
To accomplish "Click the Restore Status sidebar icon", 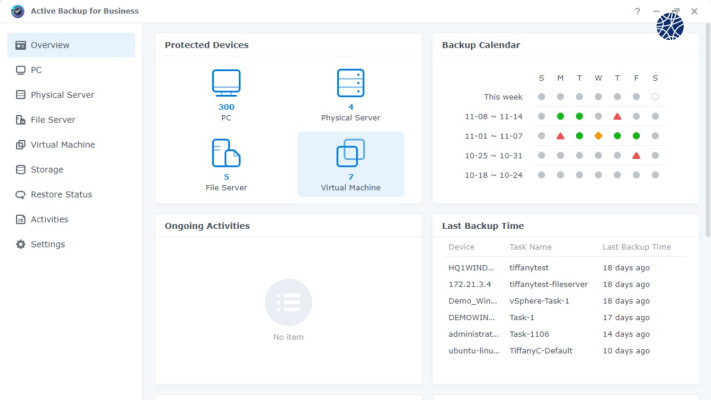I will pyautogui.click(x=20, y=195).
